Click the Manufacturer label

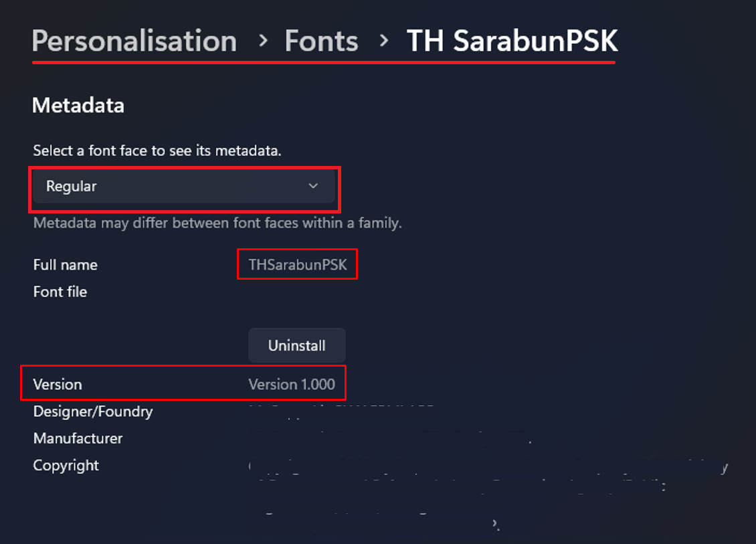[78, 438]
